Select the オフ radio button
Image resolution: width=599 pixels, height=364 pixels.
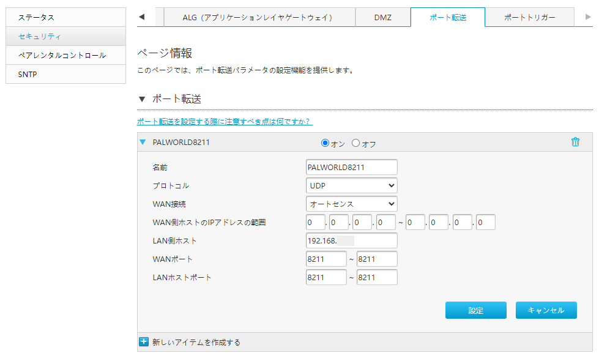click(355, 143)
